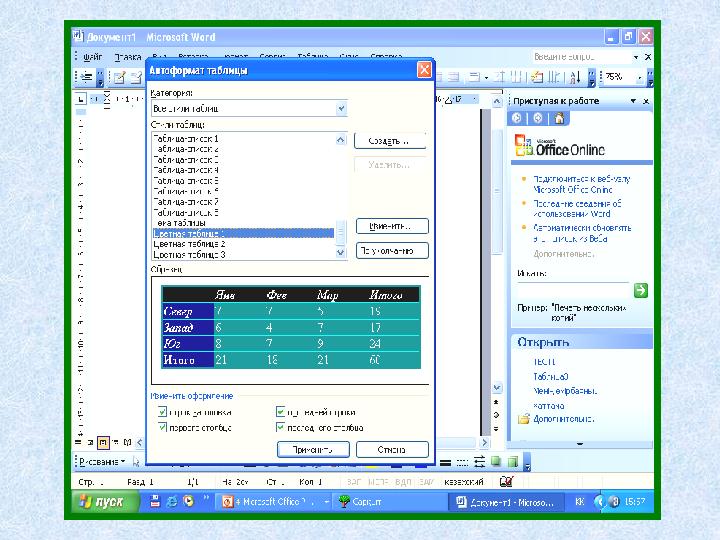The image size is (720, 540).
Task: Open the cell alignment dropdown arrow
Action: [x=487, y=78]
